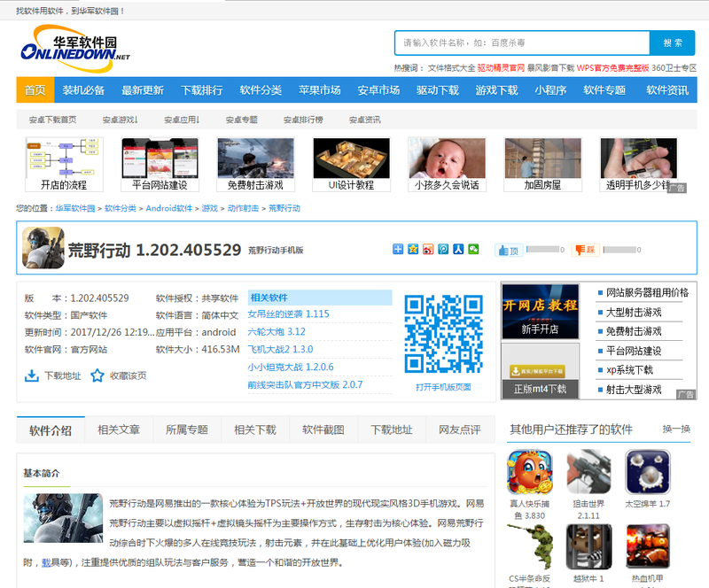Click 换一换 to refresh recommendations
Viewport: 709px width, 588px height.
coord(676,429)
